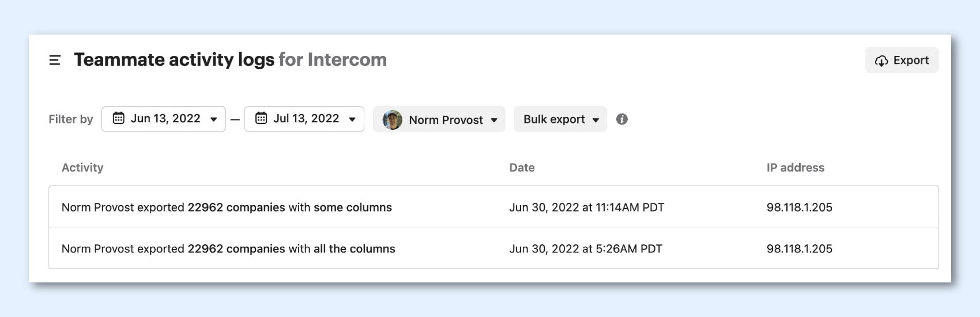
Task: Click the calendar icon for Jul 13, 2022
Action: click(261, 119)
